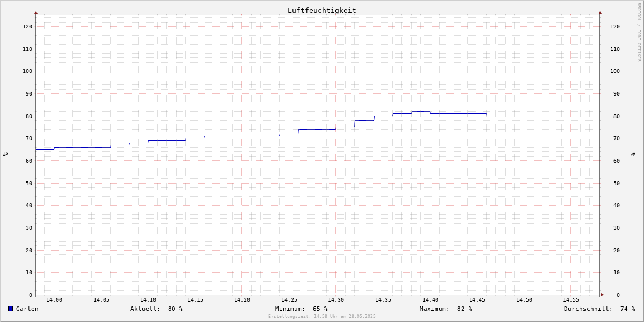Click the 14:05 time axis label
The height and width of the screenshot is (322, 644).
101,300
